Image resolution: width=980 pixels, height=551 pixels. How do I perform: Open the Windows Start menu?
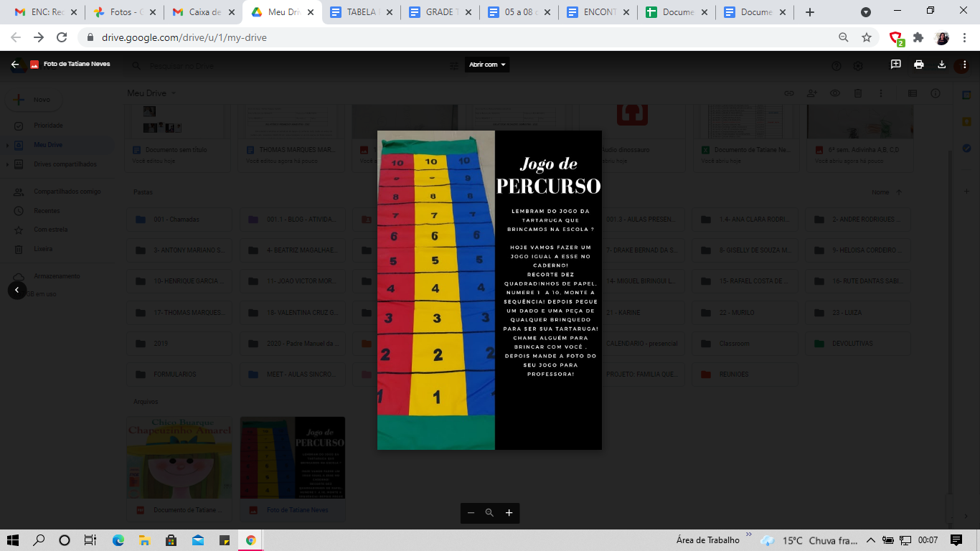13,540
